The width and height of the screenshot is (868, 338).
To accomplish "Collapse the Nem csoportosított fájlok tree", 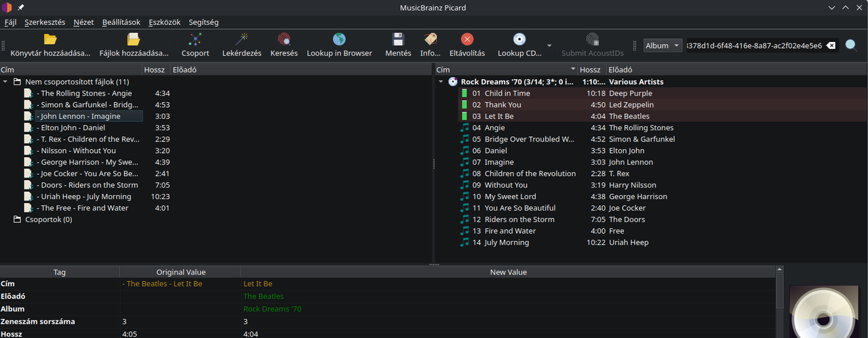I will point(5,81).
